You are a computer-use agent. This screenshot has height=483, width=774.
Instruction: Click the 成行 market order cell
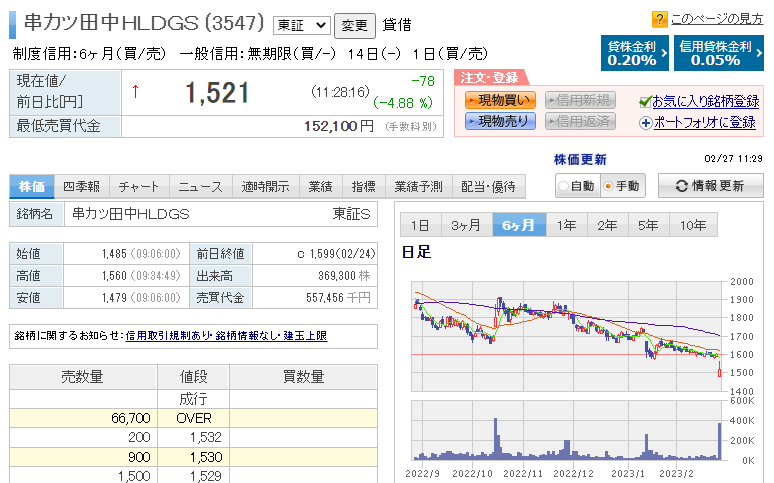(x=193, y=399)
